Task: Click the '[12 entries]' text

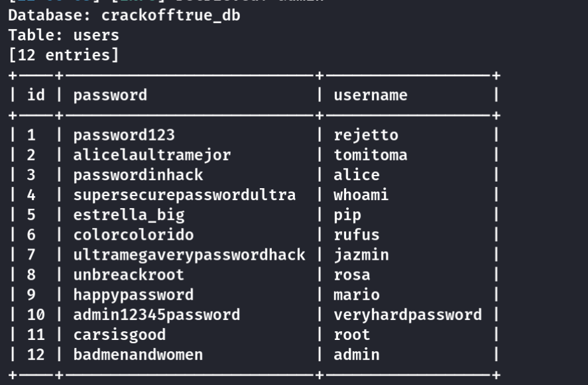Action: coord(64,56)
